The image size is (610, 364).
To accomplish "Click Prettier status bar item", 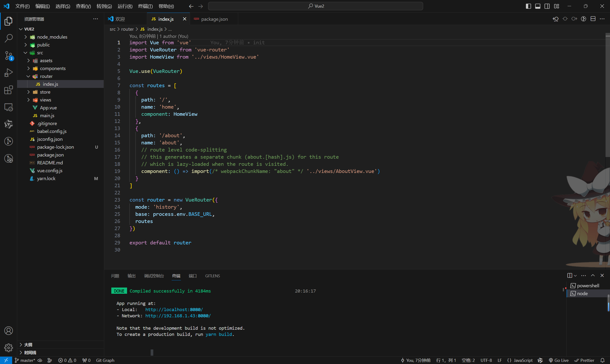I will point(584,360).
